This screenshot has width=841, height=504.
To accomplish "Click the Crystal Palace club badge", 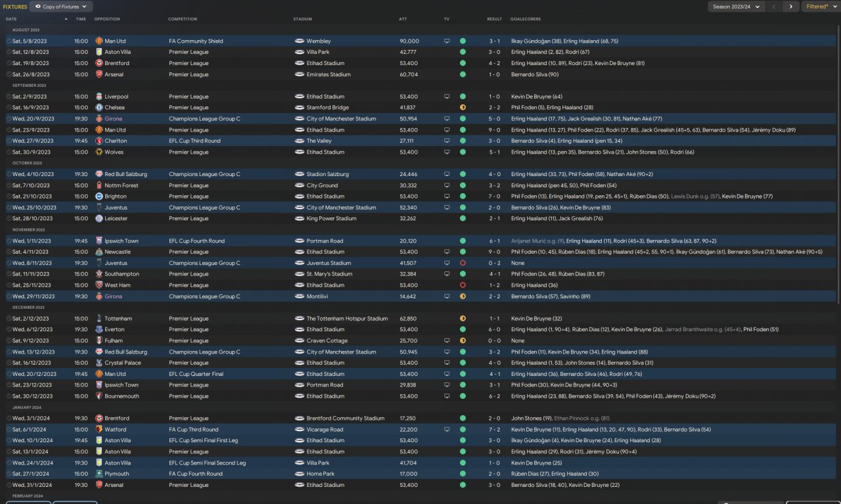I will click(99, 363).
